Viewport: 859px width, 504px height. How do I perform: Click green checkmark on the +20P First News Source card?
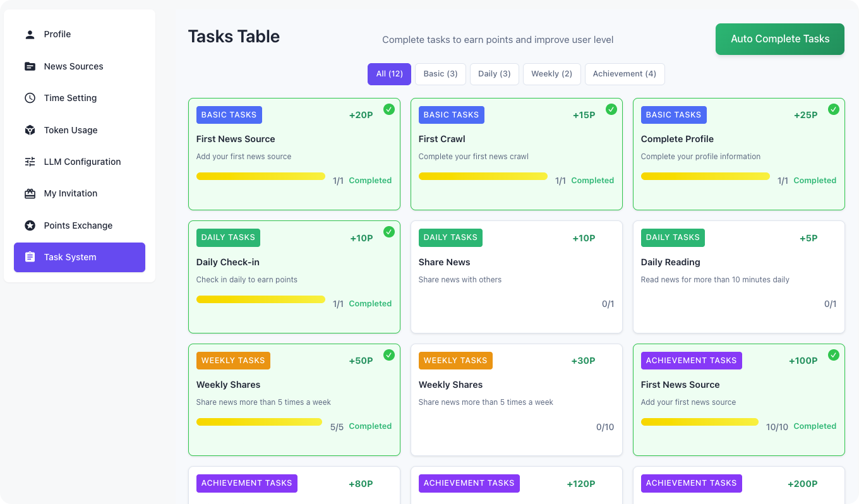[x=389, y=109]
